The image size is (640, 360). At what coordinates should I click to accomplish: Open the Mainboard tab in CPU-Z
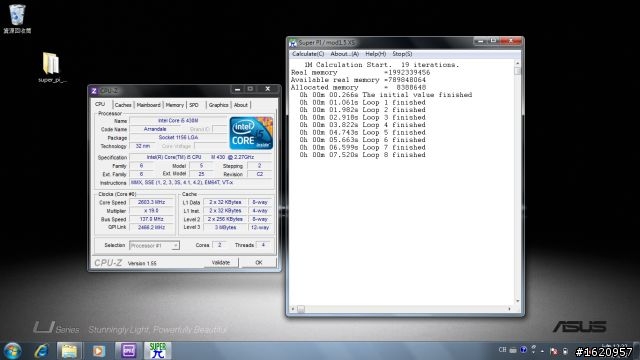point(149,105)
